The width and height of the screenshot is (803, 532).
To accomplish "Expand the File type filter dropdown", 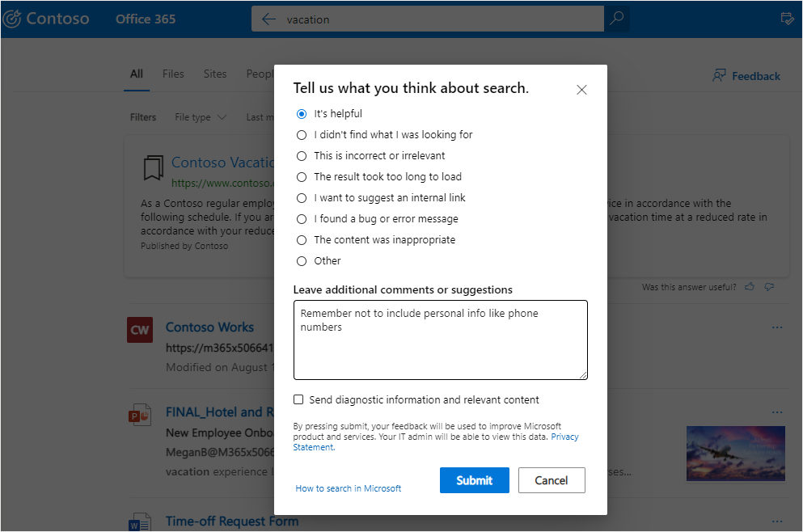I will [201, 117].
